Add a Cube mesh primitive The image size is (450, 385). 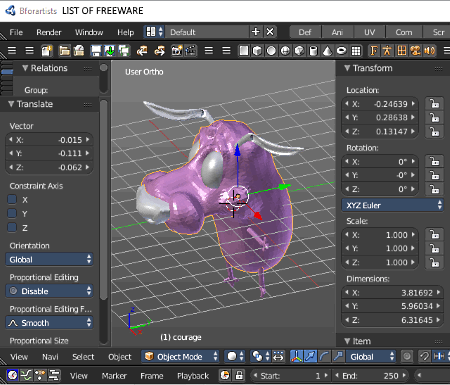[x=257, y=51]
